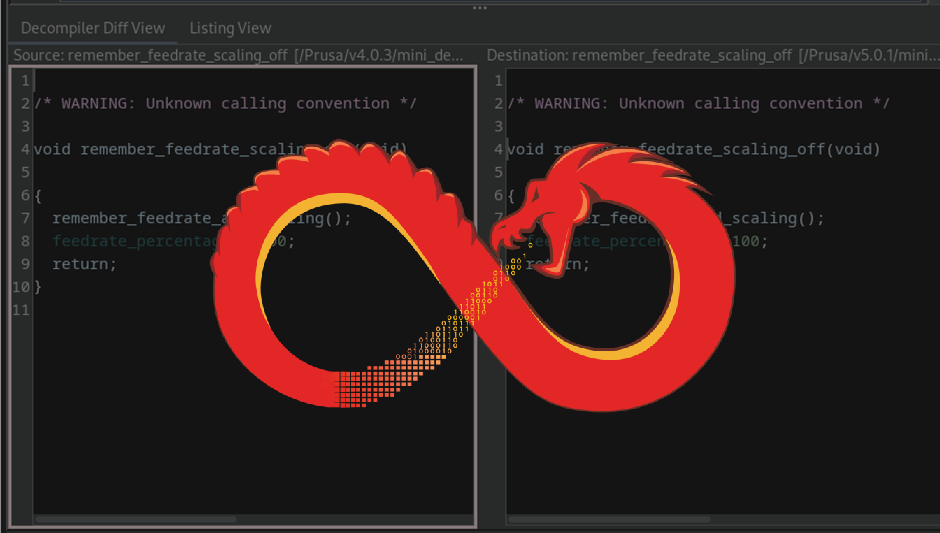The width and height of the screenshot is (940, 533).
Task: Click line number 11 in source pane
Action: coord(21,310)
